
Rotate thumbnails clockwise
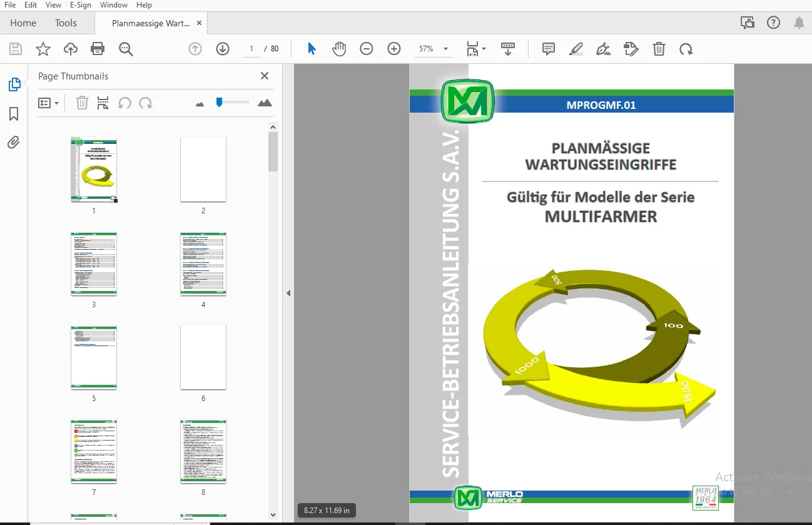coord(146,103)
